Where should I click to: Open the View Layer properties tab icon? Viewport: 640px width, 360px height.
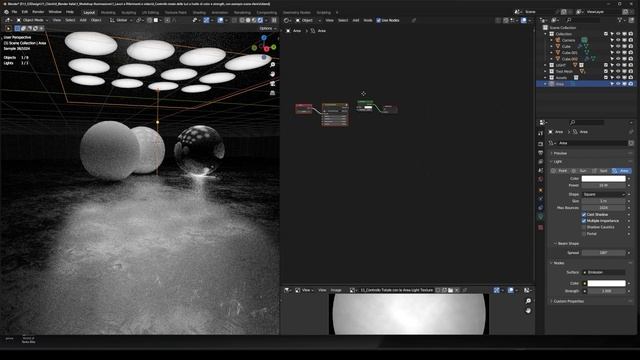click(541, 162)
